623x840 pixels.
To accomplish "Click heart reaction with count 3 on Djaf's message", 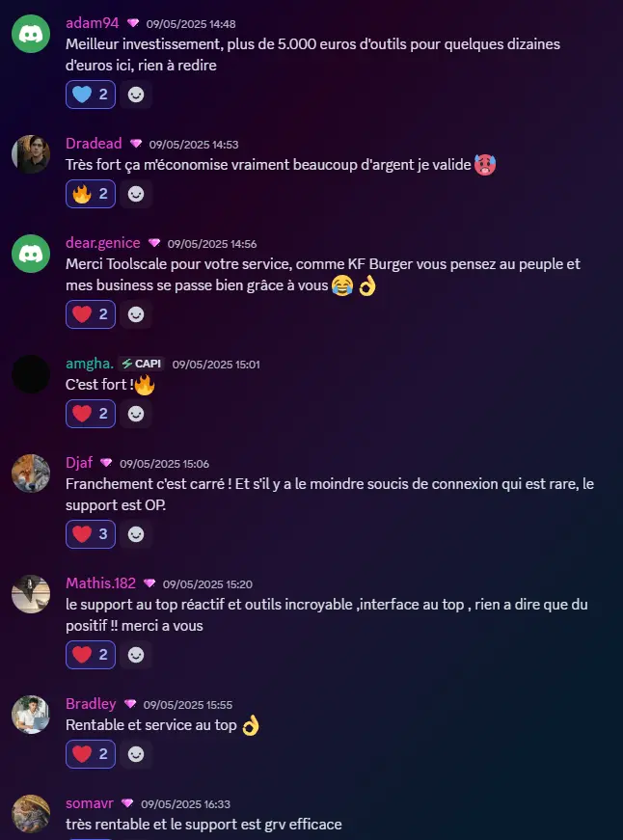I will [x=91, y=534].
